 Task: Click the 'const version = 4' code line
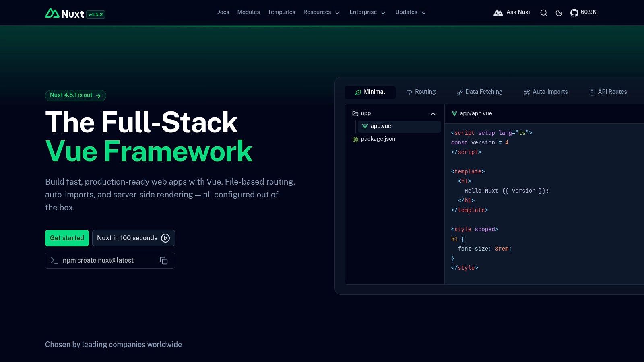pos(480,142)
